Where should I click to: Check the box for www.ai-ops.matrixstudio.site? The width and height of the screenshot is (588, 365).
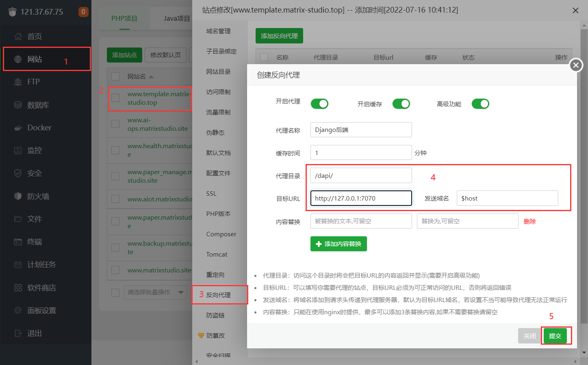[x=115, y=124]
